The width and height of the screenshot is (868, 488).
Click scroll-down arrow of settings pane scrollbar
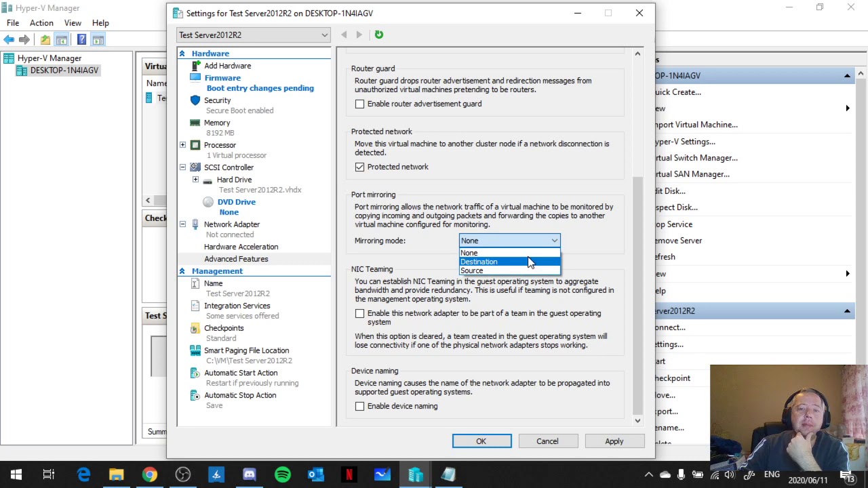click(637, 421)
